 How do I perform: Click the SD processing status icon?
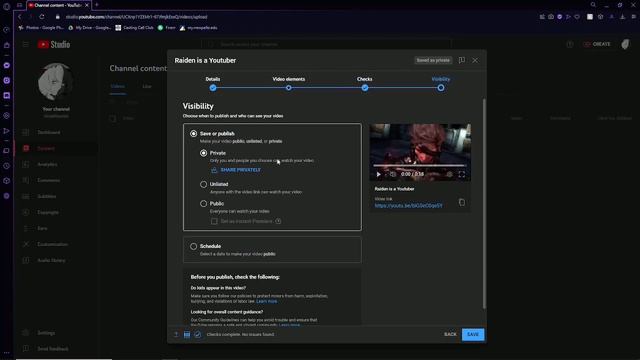[x=187, y=334]
